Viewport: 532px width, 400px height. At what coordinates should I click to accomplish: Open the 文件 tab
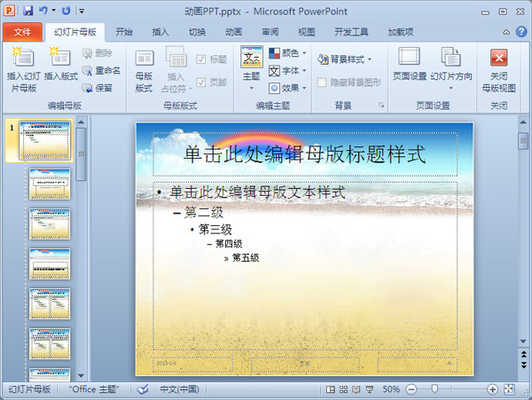click(x=22, y=32)
